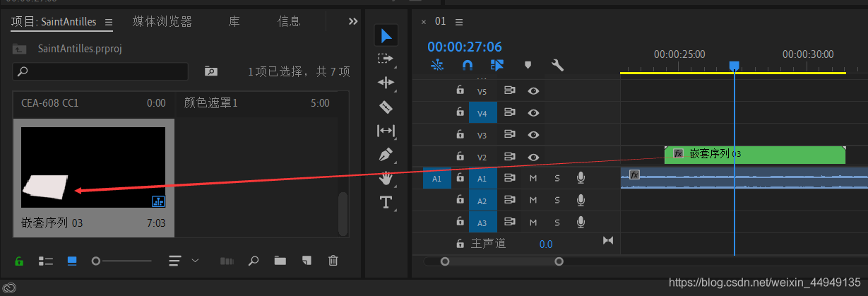The width and height of the screenshot is (868, 296).
Task: Click the fx badge on the A1 audio clip
Action: coord(634,174)
